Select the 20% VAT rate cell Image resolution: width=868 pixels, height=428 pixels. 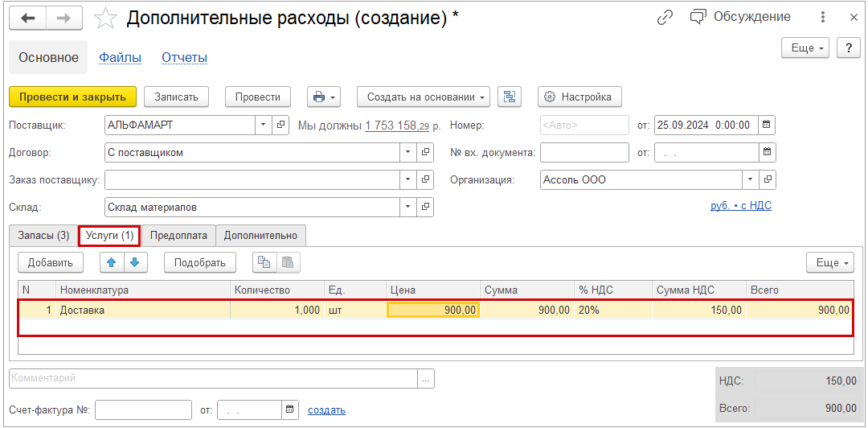(x=613, y=311)
